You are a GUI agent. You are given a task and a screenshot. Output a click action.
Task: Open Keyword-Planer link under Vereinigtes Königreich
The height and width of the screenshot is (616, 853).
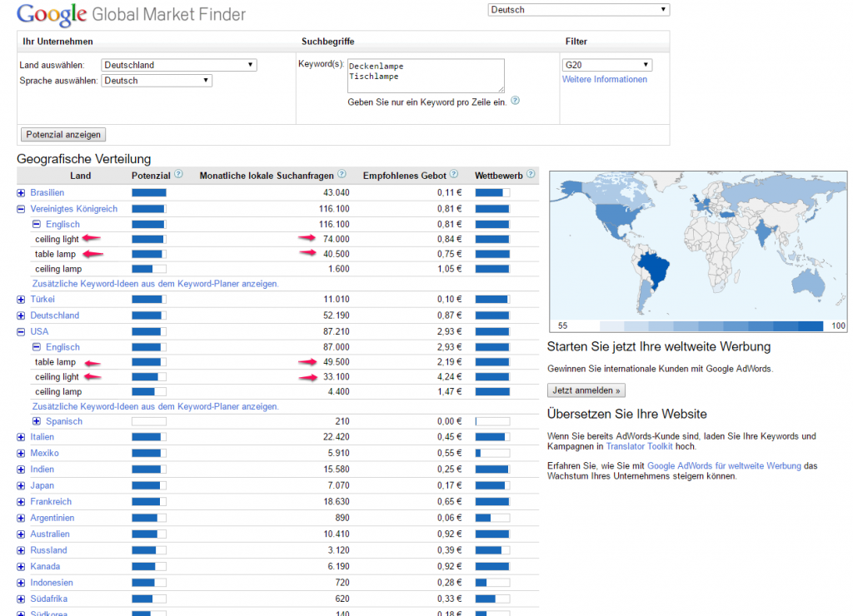pyautogui.click(x=155, y=284)
